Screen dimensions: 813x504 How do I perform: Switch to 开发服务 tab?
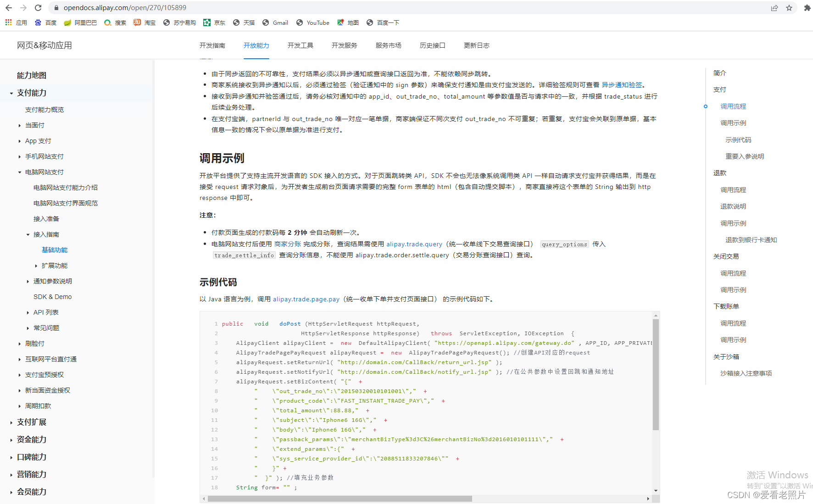(x=345, y=45)
